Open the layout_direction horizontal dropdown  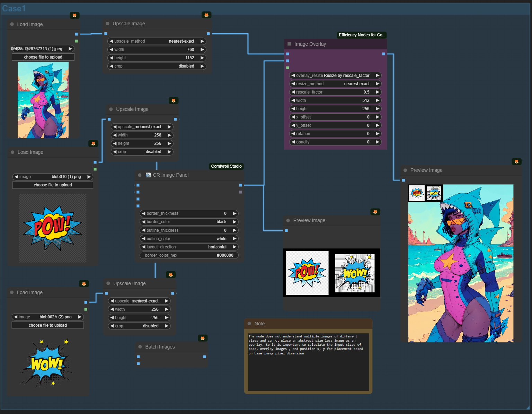(x=189, y=247)
